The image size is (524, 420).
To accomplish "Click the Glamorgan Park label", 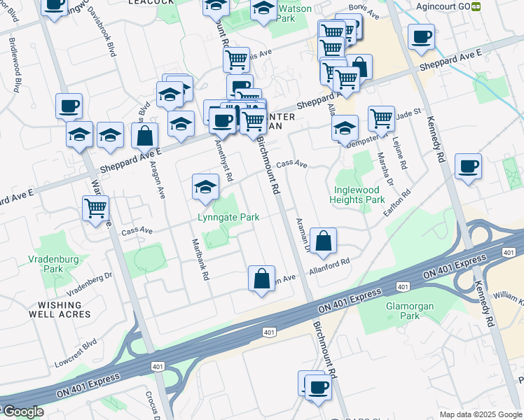I will point(410,311).
